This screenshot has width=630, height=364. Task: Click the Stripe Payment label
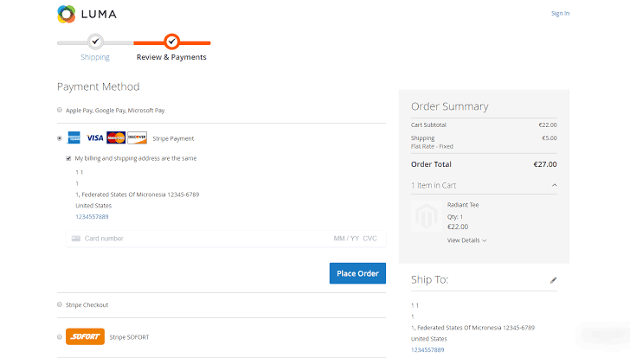[173, 138]
